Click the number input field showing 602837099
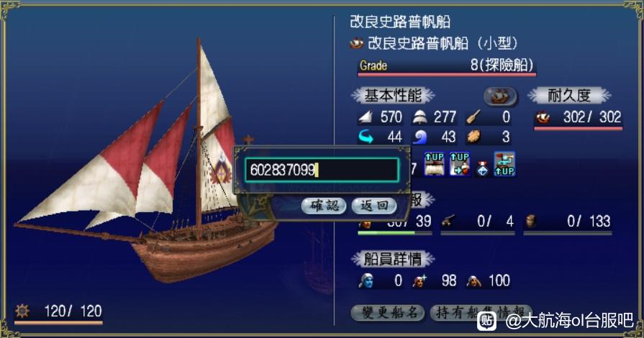Viewport: 644px width, 338px height. [x=322, y=170]
